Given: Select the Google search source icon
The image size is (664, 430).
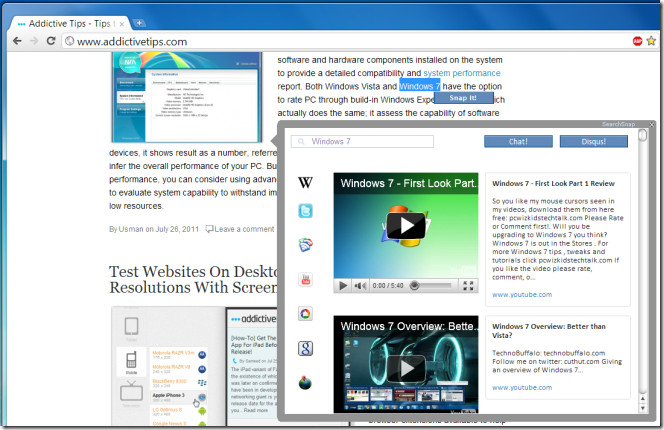Looking at the screenshot, I should [x=305, y=348].
